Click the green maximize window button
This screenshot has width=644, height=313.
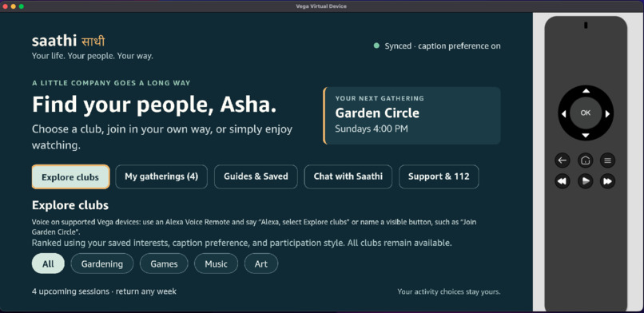[22, 6]
